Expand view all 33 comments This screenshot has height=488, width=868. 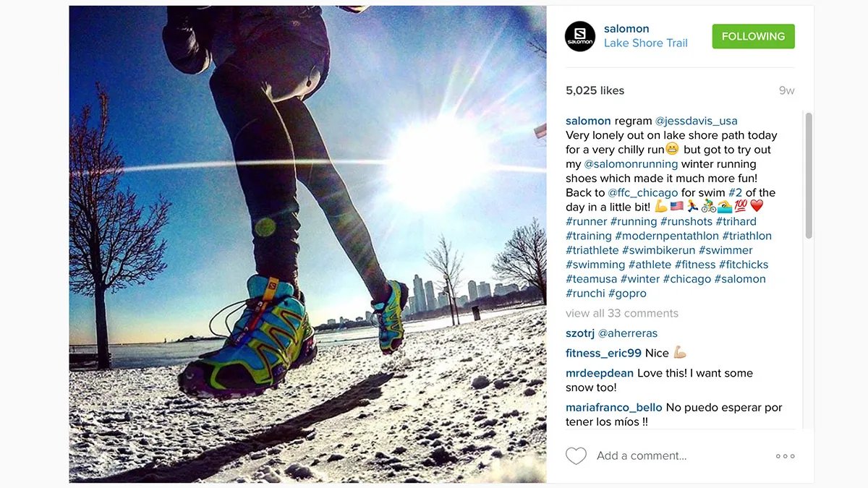coord(622,313)
